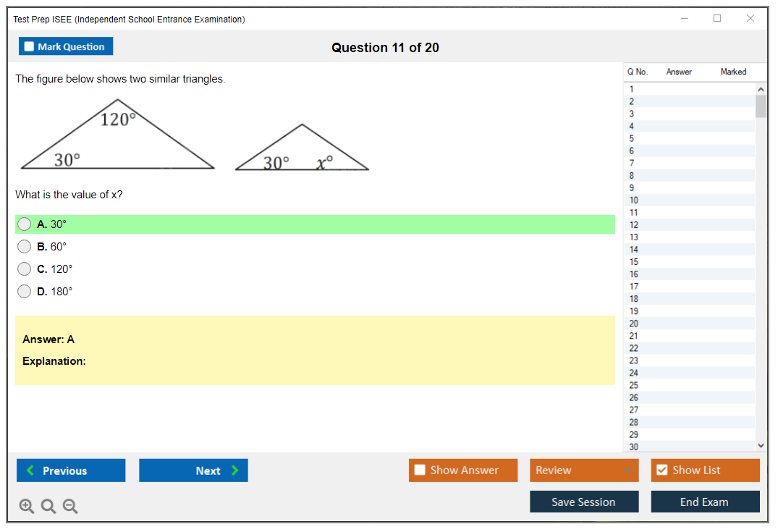Enable the Show Answer checkbox
Screen dimensions: 778x532
[420, 470]
